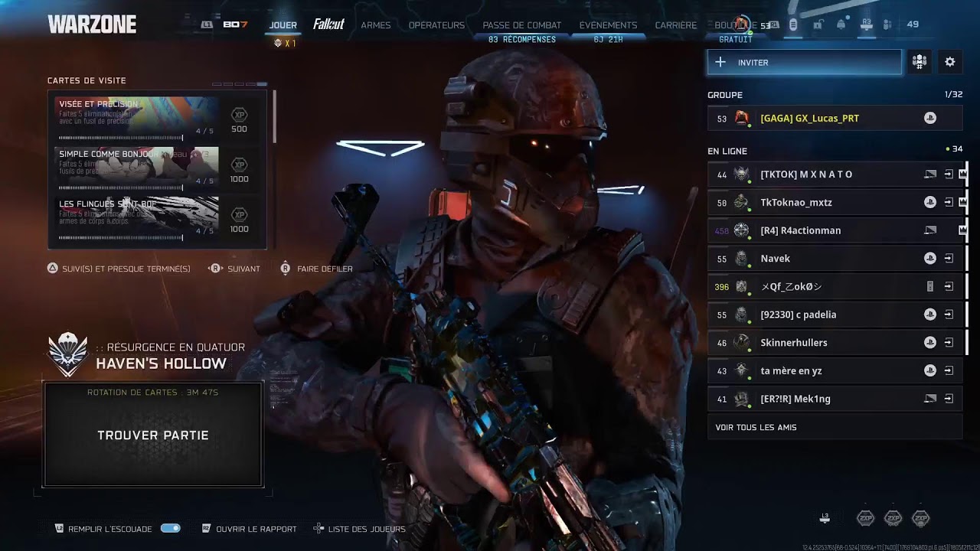Image resolution: width=980 pixels, height=551 pixels.
Task: Click crown icon on M X N A T O row
Action: [x=963, y=174]
